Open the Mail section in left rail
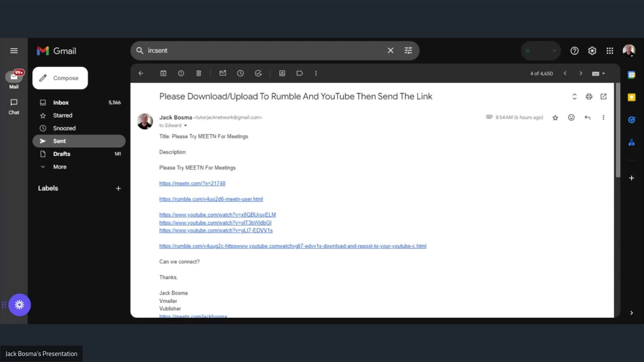Screen dimensions: 644x362 [14, 79]
